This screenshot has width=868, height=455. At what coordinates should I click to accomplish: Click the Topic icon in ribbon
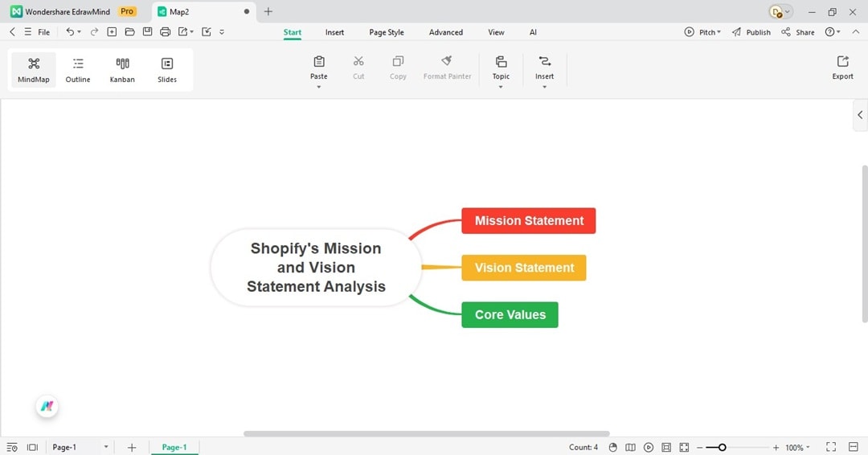click(501, 61)
